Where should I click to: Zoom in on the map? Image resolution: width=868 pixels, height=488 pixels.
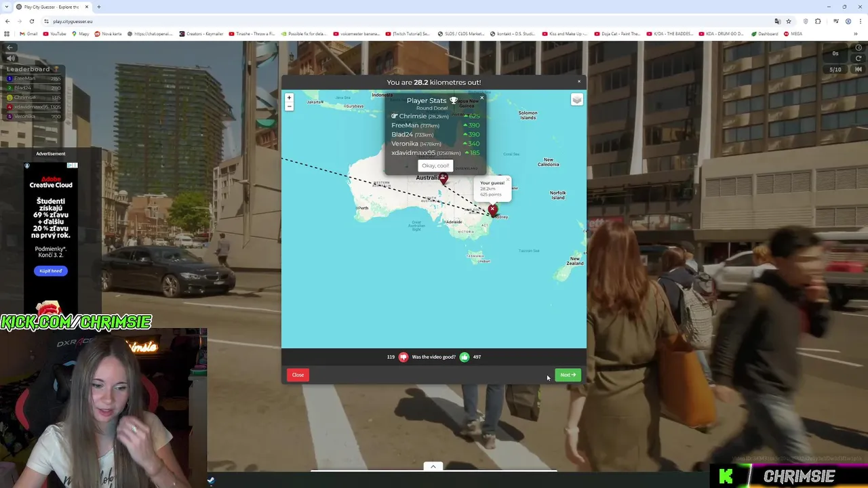click(289, 98)
